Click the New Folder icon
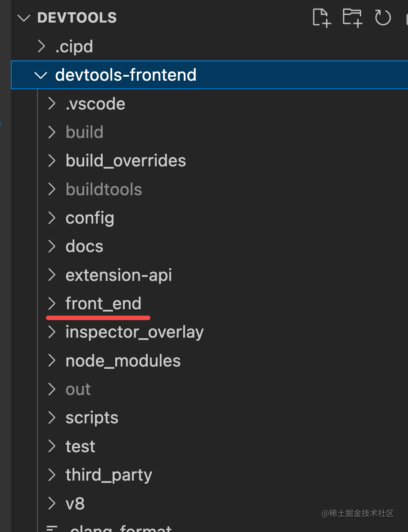 point(352,18)
